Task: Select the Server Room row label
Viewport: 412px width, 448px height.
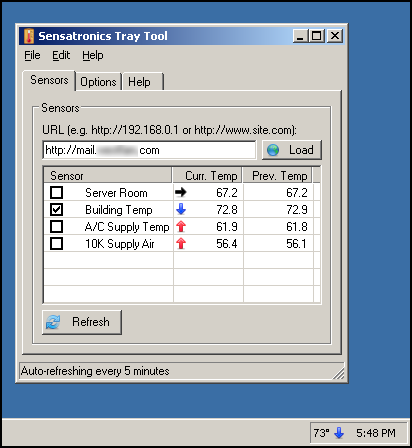Action: (116, 193)
